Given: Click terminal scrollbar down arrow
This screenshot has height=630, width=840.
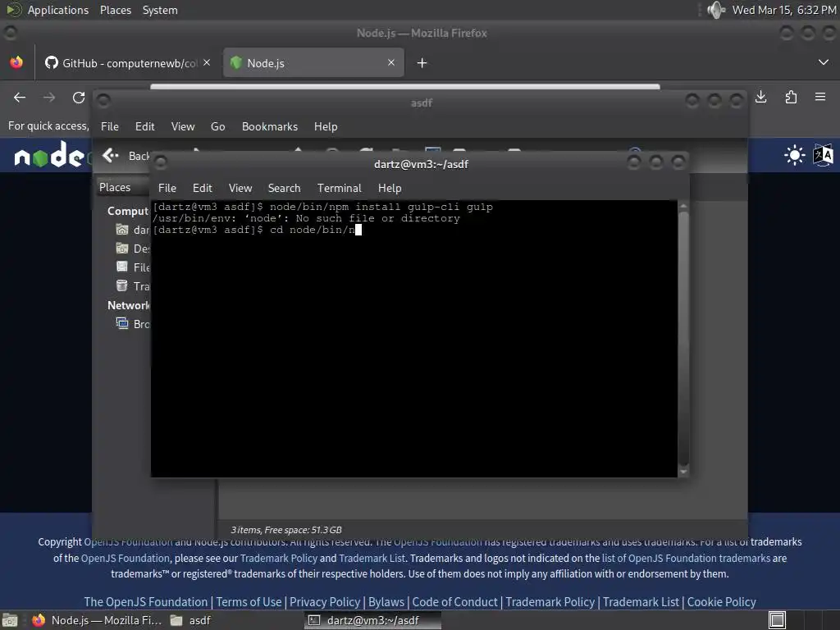Looking at the screenshot, I should click(x=683, y=472).
